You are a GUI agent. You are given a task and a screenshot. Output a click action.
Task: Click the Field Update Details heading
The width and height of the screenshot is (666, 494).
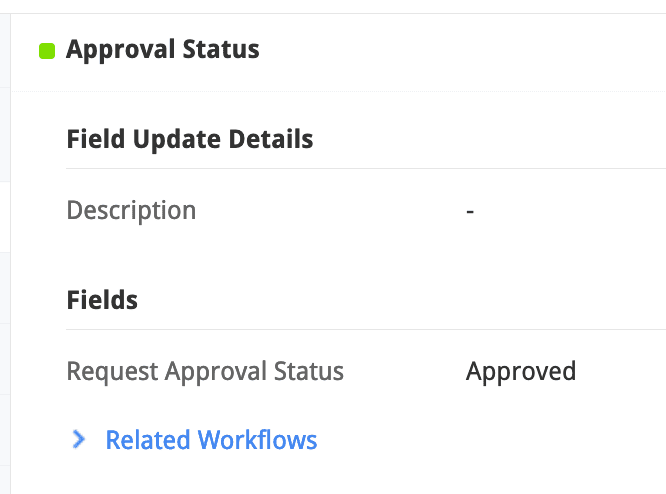(190, 139)
